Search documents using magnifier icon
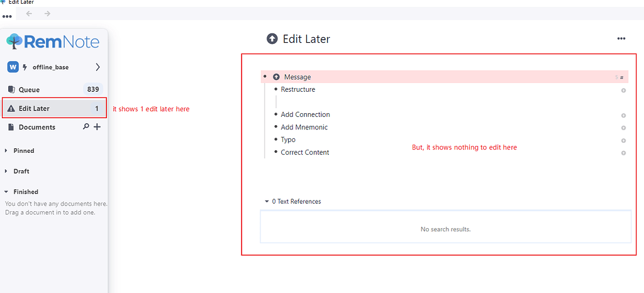 click(86, 127)
